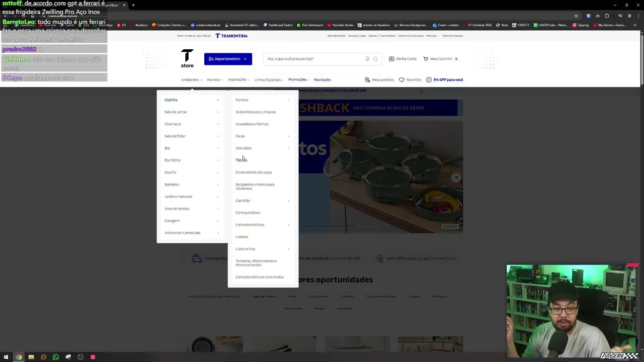This screenshot has height=362, width=644.
Task: Click the Atendimento top link
Action: [337, 36]
